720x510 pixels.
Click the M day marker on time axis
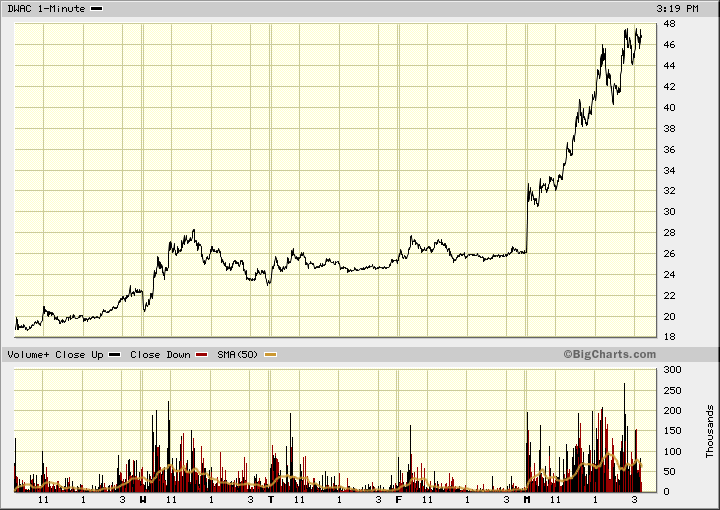pos(527,499)
